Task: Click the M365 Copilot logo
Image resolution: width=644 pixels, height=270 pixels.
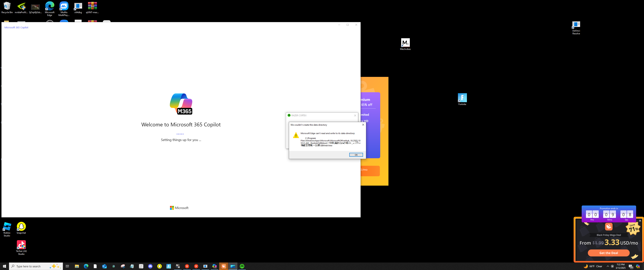Action: [181, 104]
